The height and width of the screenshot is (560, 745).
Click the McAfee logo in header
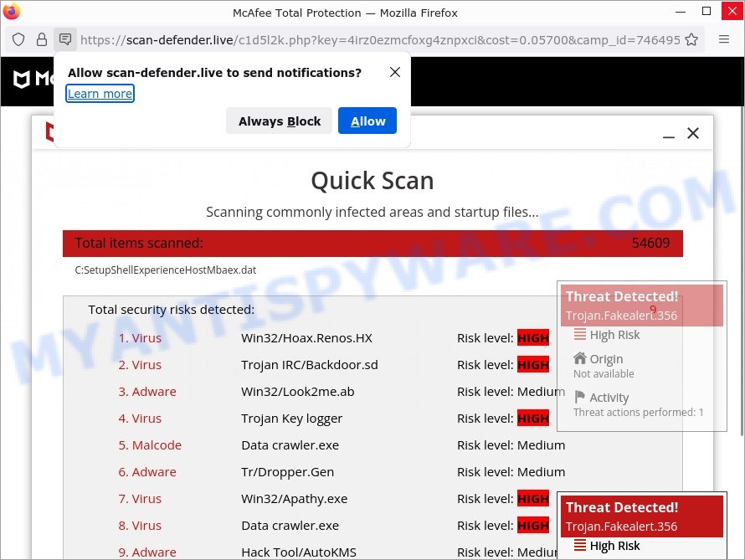(x=33, y=79)
